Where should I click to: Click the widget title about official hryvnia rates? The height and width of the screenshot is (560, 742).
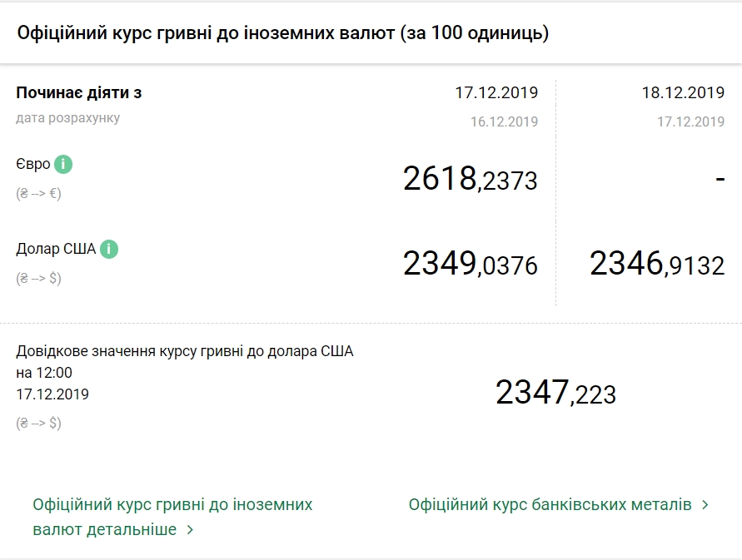tap(281, 33)
